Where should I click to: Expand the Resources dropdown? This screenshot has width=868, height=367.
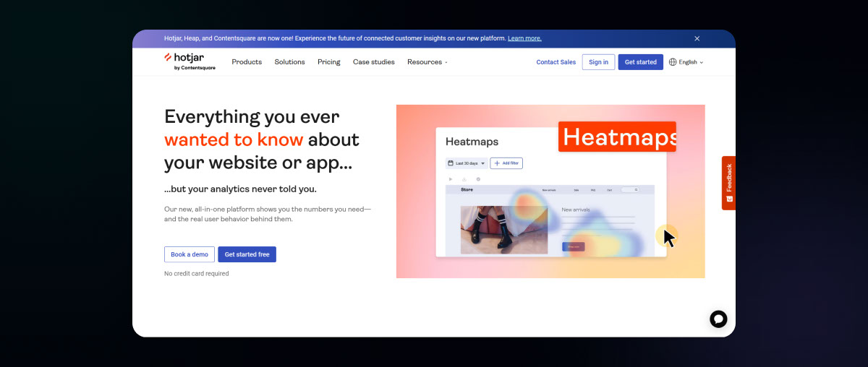pyautogui.click(x=427, y=62)
